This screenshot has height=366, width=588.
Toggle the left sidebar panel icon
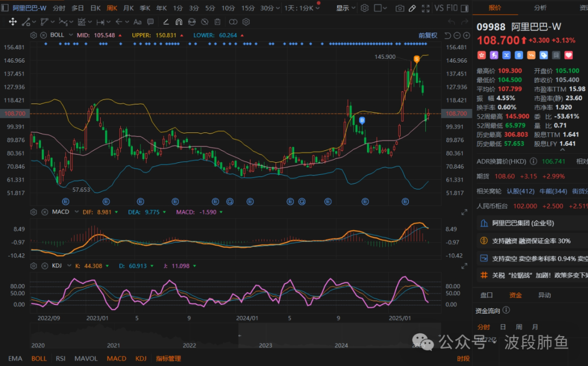tap(5, 8)
